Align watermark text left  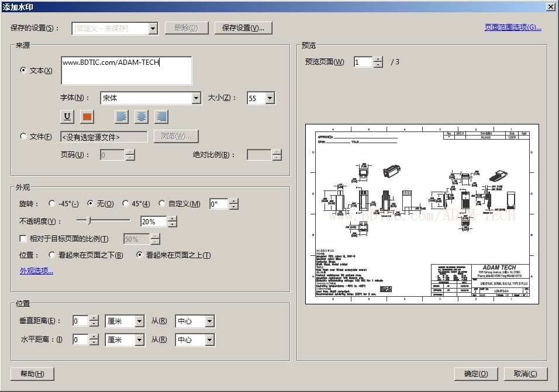[x=122, y=117]
